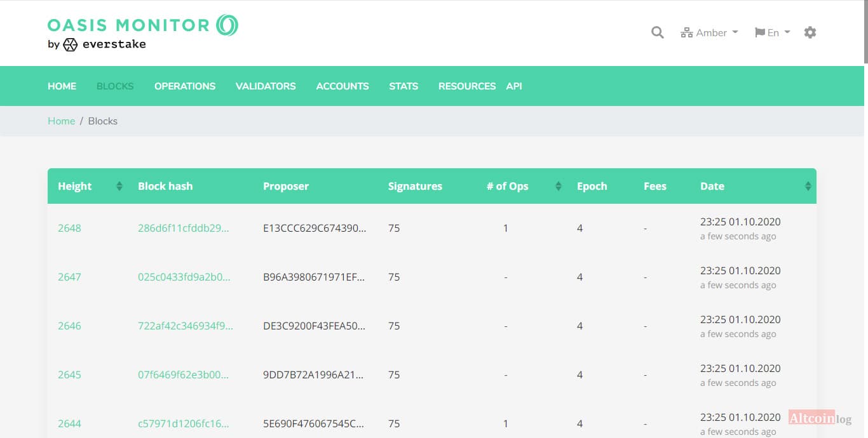Open block height 2644 link
This screenshot has width=868, height=438.
pos(69,424)
